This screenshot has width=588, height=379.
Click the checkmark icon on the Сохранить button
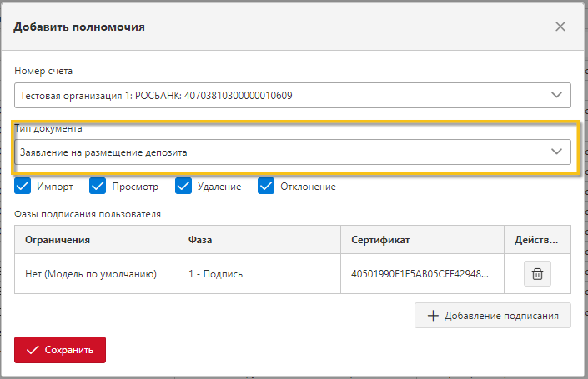coord(33,350)
